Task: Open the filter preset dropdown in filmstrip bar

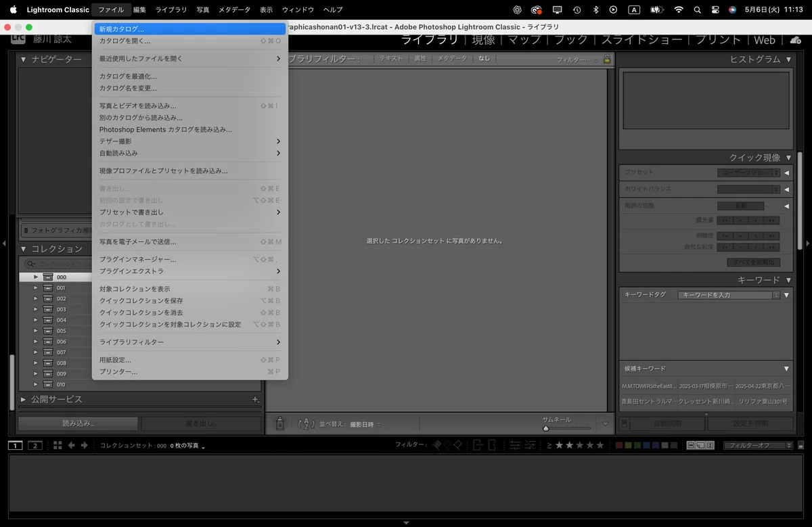Action: [x=758, y=445]
